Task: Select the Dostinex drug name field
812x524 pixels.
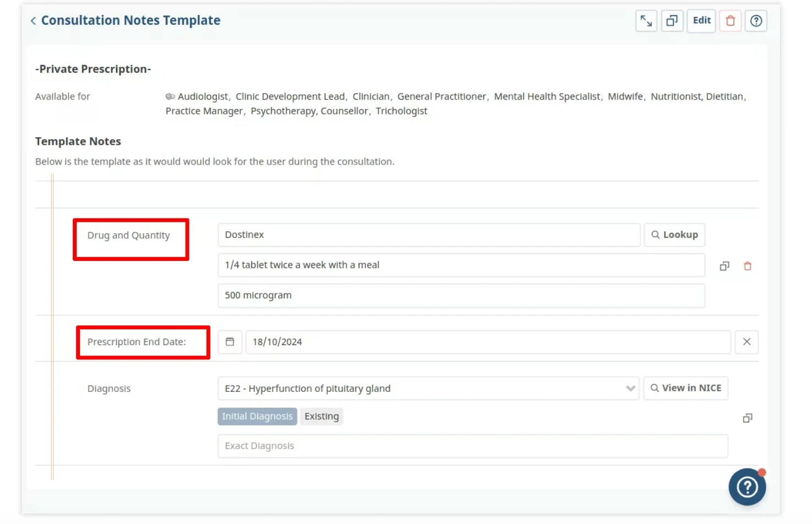Action: pos(429,234)
